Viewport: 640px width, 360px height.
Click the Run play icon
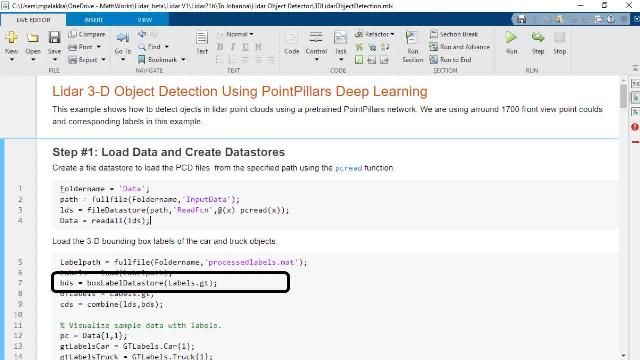click(511, 38)
